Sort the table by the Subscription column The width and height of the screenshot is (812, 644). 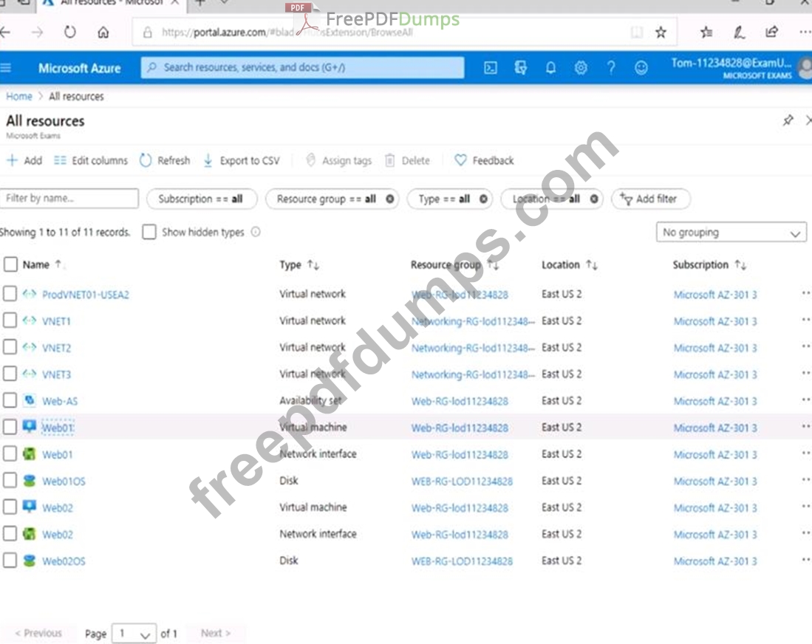point(709,265)
